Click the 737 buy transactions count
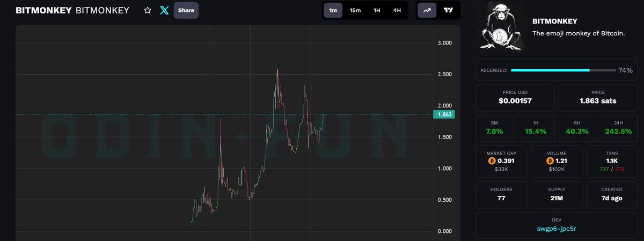Screen dimensions: 644x241 [x=605, y=170]
